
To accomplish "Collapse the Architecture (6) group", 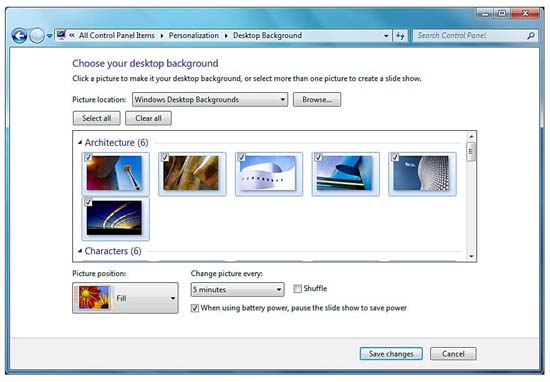I will pyautogui.click(x=80, y=142).
